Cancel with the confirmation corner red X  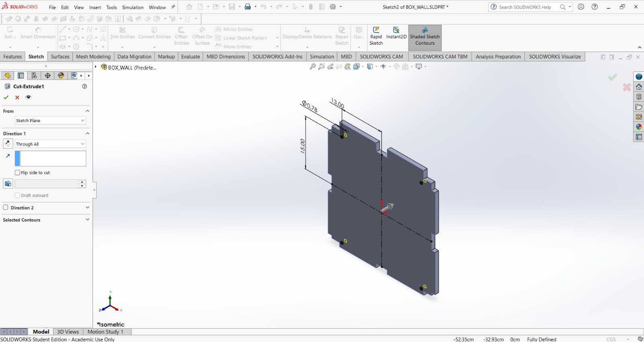[x=627, y=87]
